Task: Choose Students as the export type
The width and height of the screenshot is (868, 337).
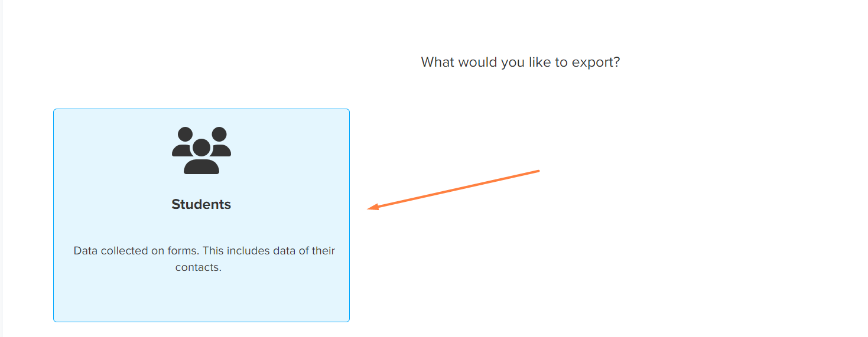Action: [201, 215]
